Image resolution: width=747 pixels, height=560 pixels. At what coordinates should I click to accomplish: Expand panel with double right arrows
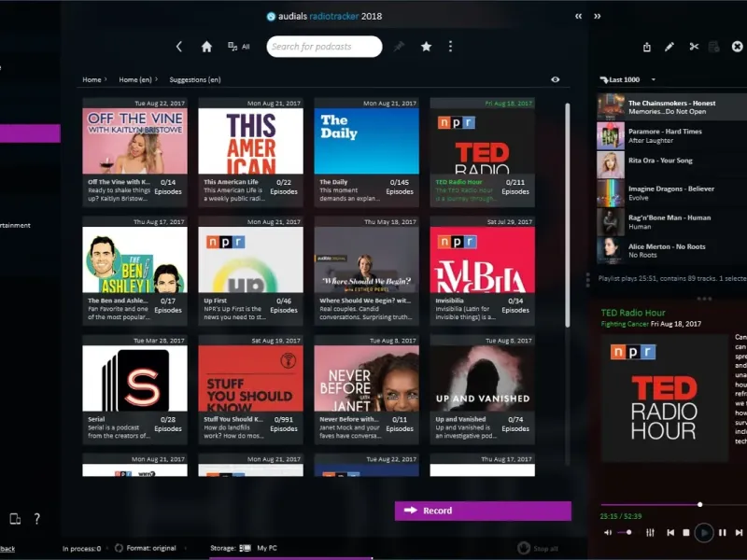597,16
